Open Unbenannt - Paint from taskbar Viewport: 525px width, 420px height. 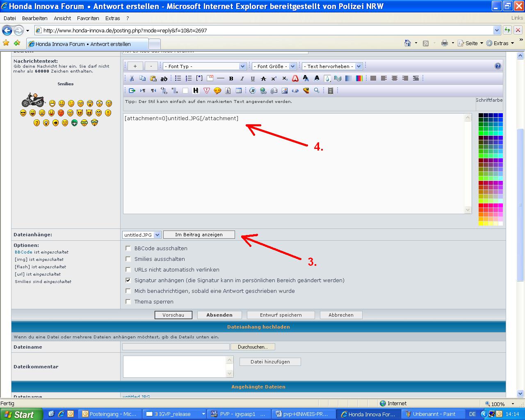(x=431, y=414)
